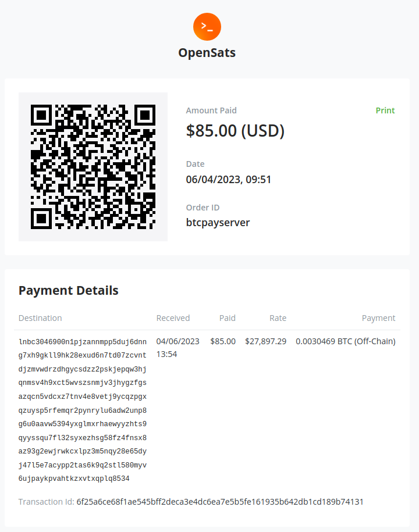Screen dimensions: 419x532
Task: Click the Payment column header
Action: 378,318
